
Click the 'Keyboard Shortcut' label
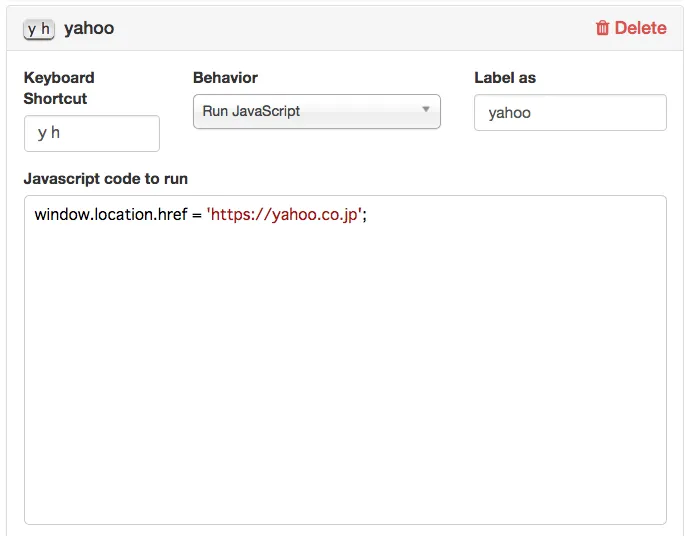[59, 88]
